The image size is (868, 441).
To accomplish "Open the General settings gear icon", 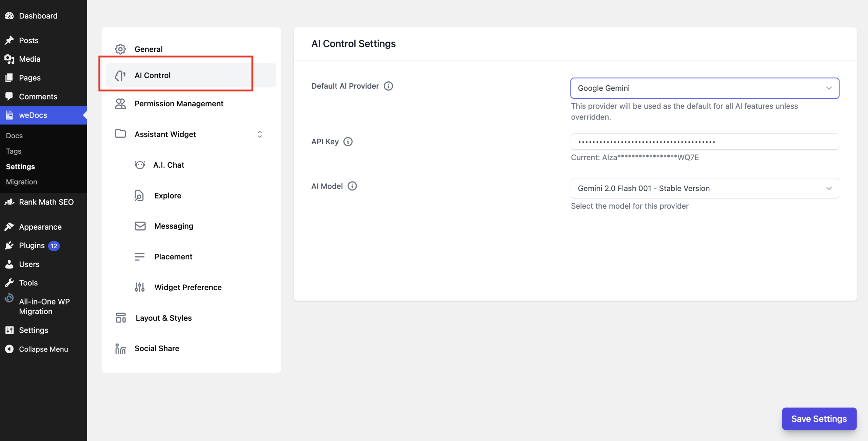I will coord(120,49).
